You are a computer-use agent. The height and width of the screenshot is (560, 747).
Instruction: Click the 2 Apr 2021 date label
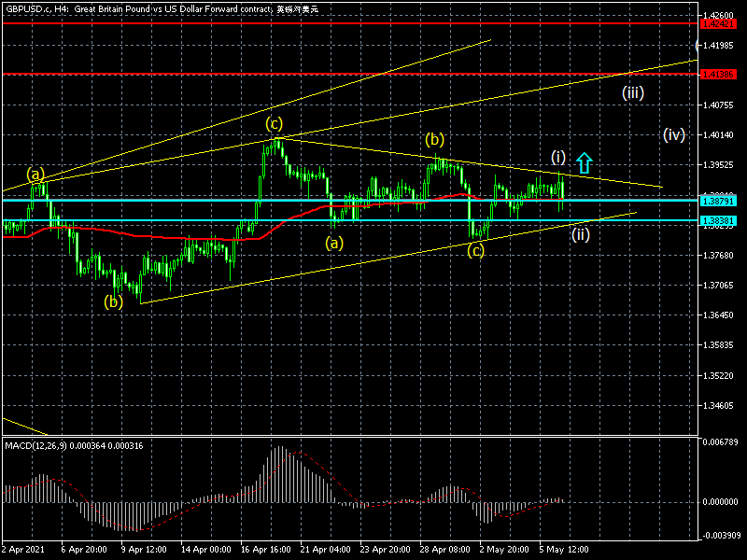coord(23,549)
